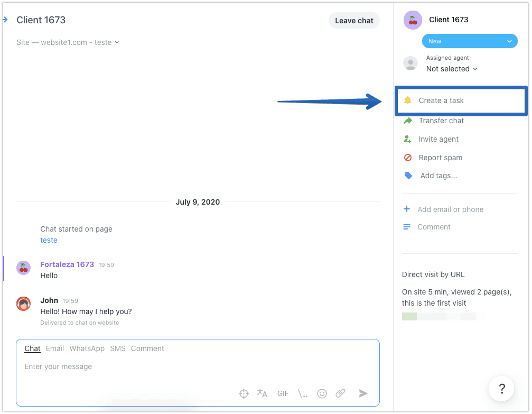The width and height of the screenshot is (532, 414).
Task: Click the Invite agent person-plus icon
Action: click(407, 139)
